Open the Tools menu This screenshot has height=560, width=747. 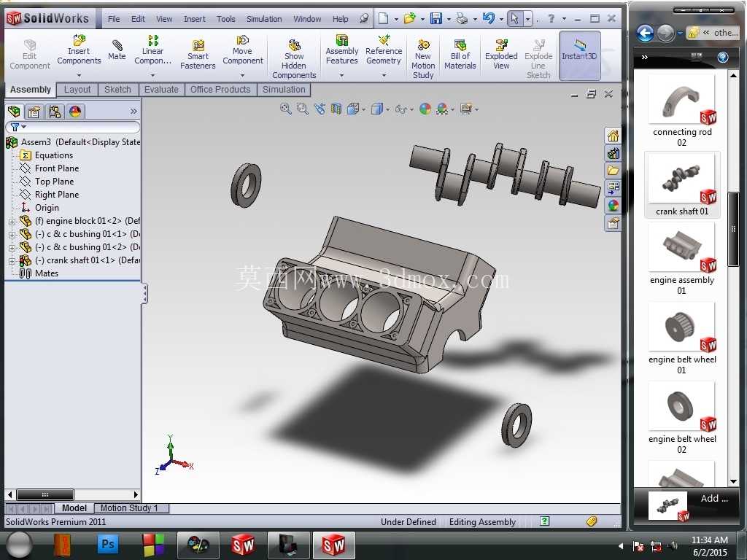point(226,19)
